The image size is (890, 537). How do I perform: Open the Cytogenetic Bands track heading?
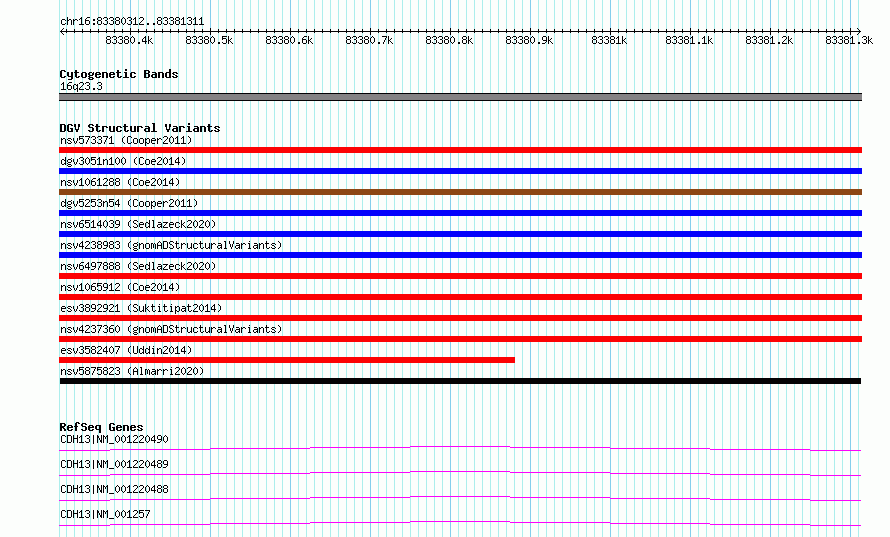click(119, 74)
